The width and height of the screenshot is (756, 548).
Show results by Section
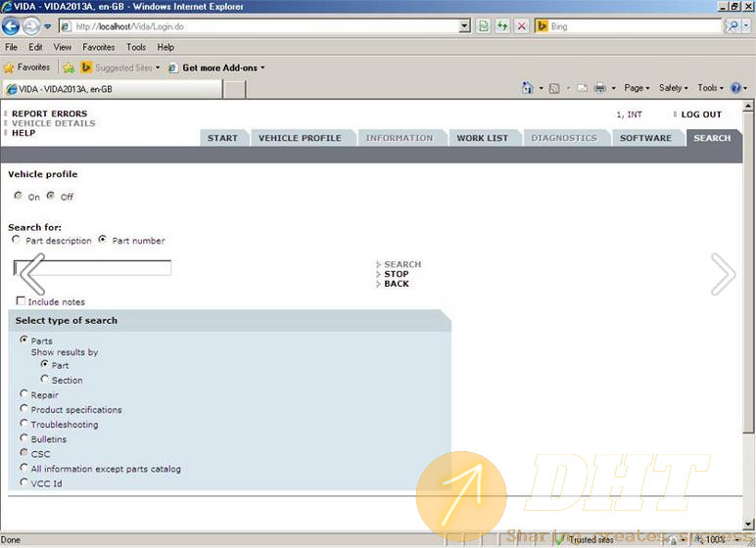[45, 379]
